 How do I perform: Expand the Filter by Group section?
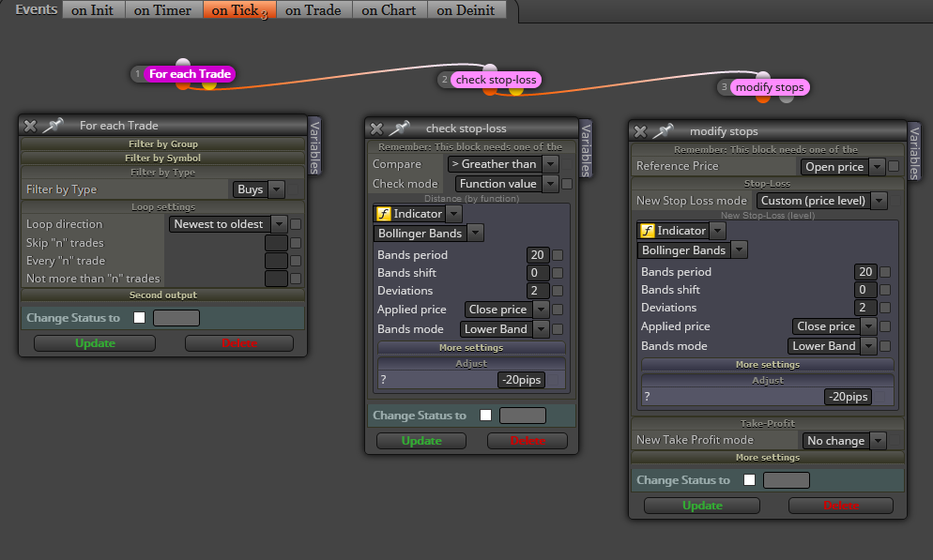tap(163, 144)
